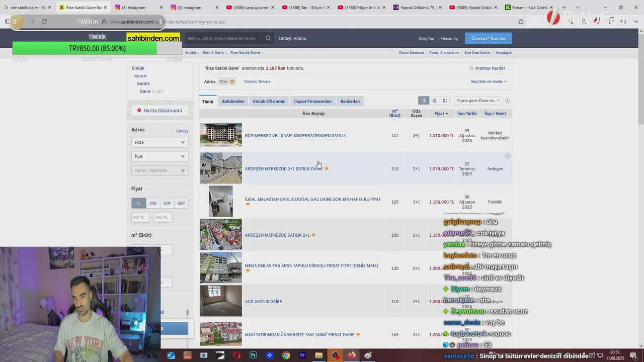Select GBP currency option

click(x=181, y=203)
